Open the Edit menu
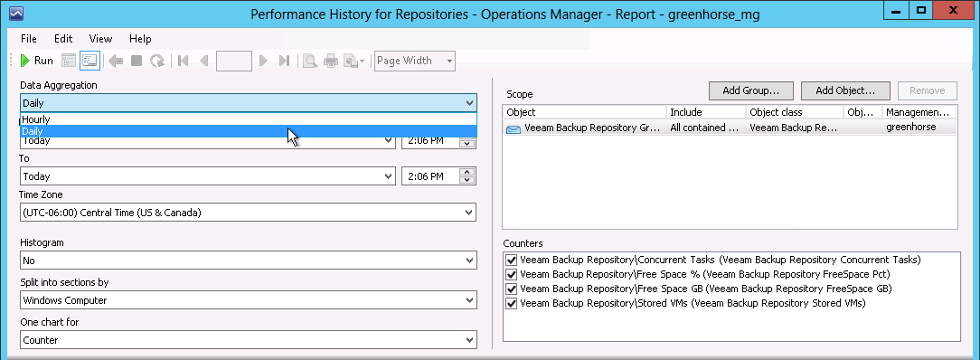The image size is (980, 360). [x=63, y=39]
